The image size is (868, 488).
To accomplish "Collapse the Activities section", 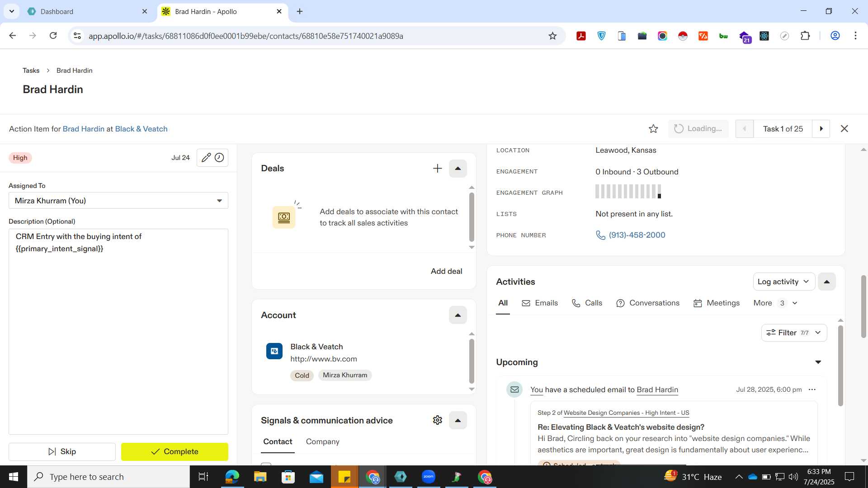I will click(x=826, y=282).
